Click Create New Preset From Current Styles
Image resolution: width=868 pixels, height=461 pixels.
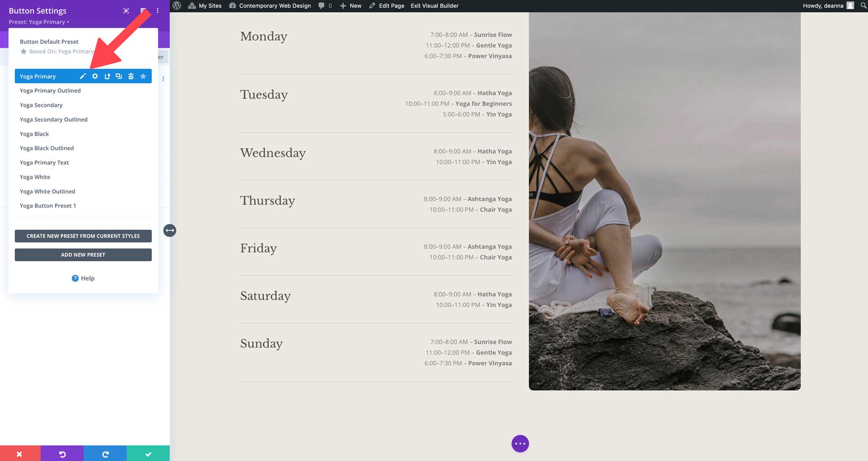pos(83,236)
